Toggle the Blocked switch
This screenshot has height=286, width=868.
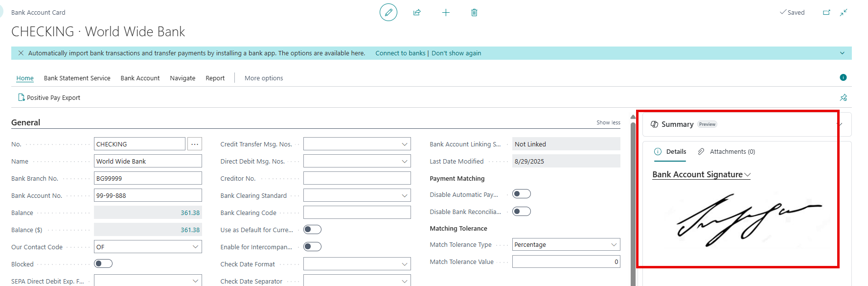103,263
